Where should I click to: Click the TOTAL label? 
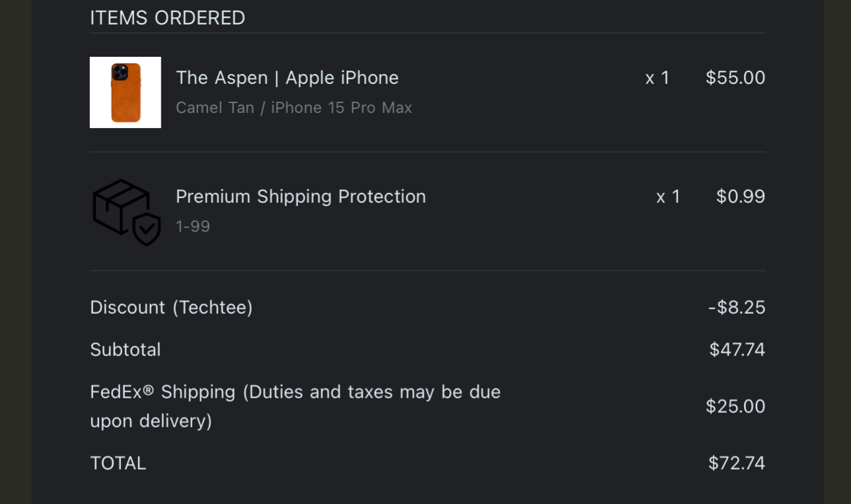click(x=118, y=464)
